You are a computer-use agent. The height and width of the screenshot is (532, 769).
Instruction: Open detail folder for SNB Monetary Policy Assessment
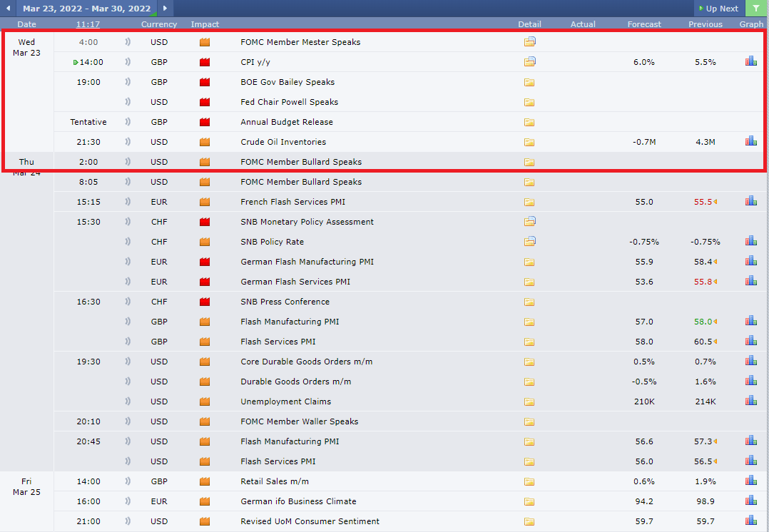coord(529,222)
